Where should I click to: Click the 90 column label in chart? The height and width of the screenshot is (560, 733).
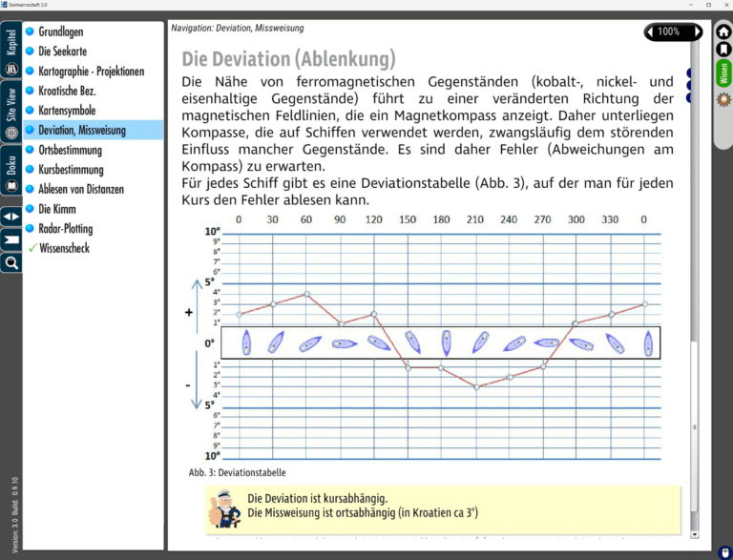pyautogui.click(x=340, y=219)
